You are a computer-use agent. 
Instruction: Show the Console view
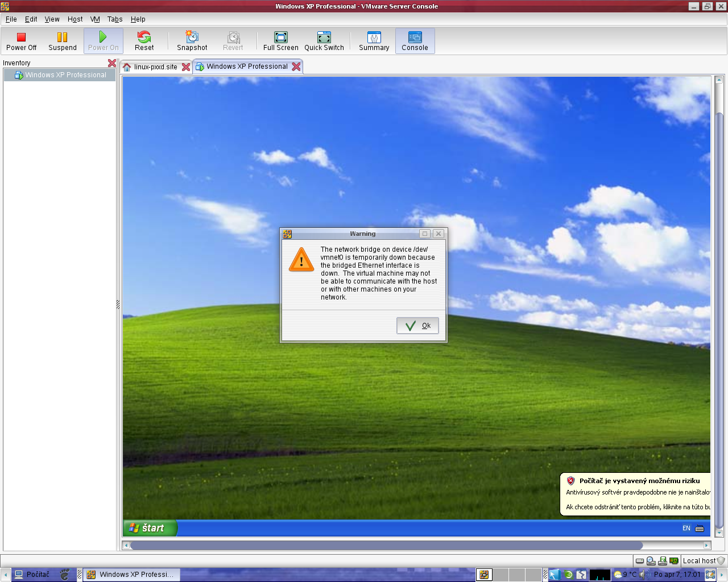tap(415, 41)
